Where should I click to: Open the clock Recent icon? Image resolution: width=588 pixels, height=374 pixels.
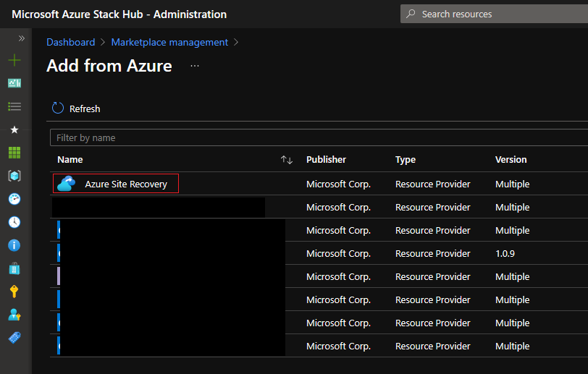click(14, 222)
